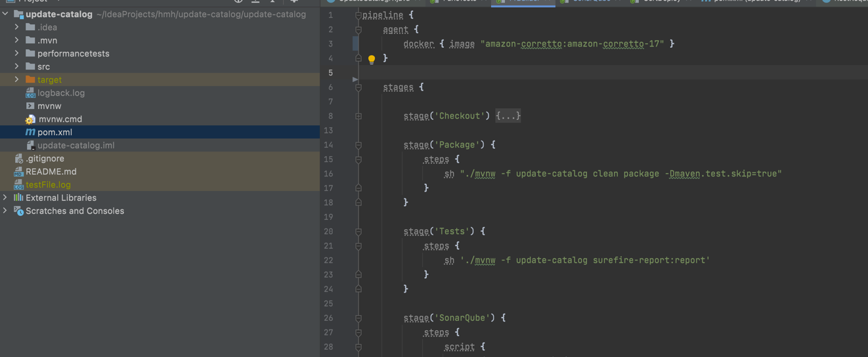Viewport: 868px width, 357px height.
Task: Click the file icon beside .gitignore
Action: 18,158
